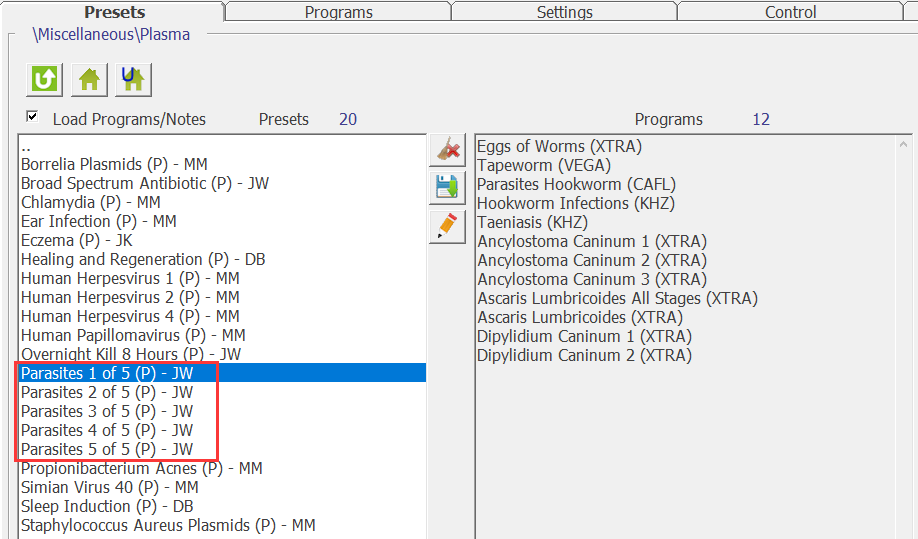Click the green home folder icon
The width and height of the screenshot is (918, 539).
tap(89, 78)
